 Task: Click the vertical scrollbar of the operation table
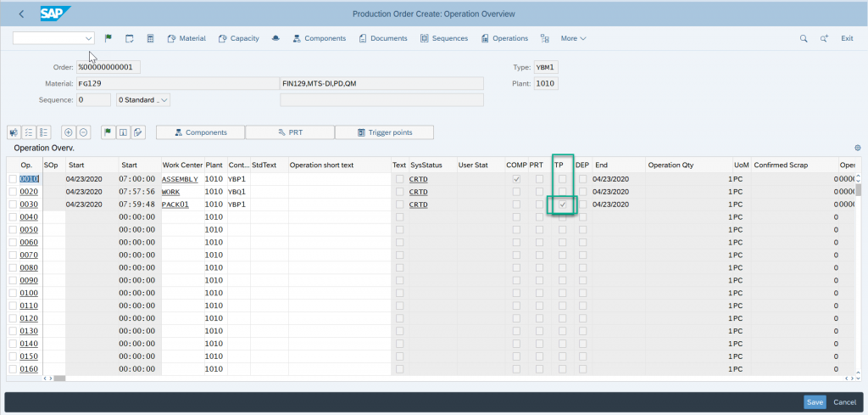click(x=859, y=190)
